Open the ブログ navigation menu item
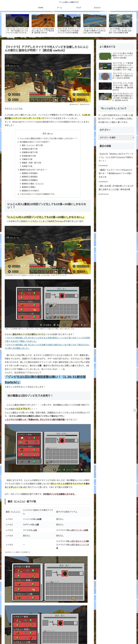The height and width of the screenshot is (644, 138). 78,8
